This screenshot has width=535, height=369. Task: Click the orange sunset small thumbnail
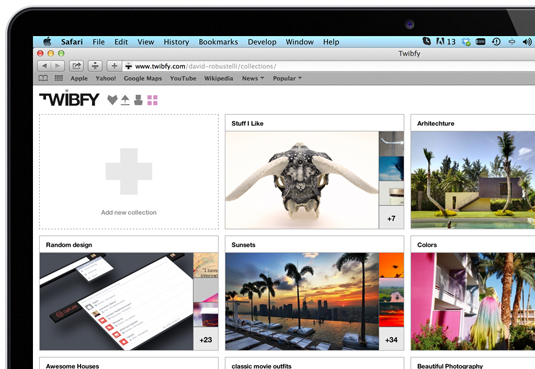pyautogui.click(x=391, y=265)
